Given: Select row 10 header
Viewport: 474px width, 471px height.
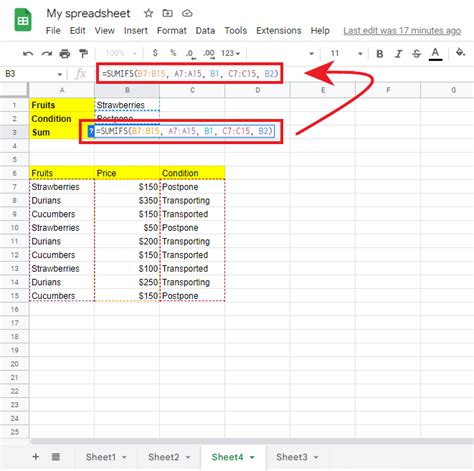Looking at the screenshot, I should [14, 228].
